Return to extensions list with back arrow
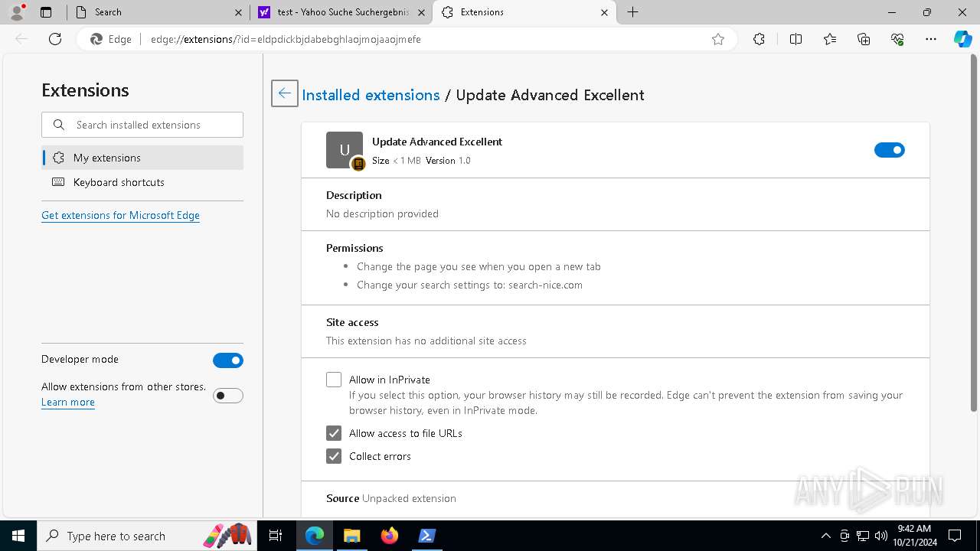 pos(285,93)
